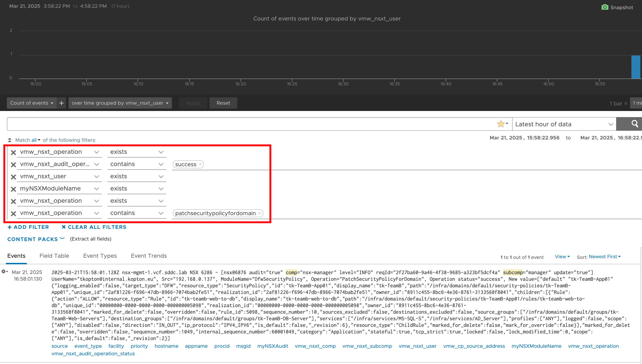This screenshot has width=642, height=364.
Task: Switch to the Events tab
Action: [16, 256]
